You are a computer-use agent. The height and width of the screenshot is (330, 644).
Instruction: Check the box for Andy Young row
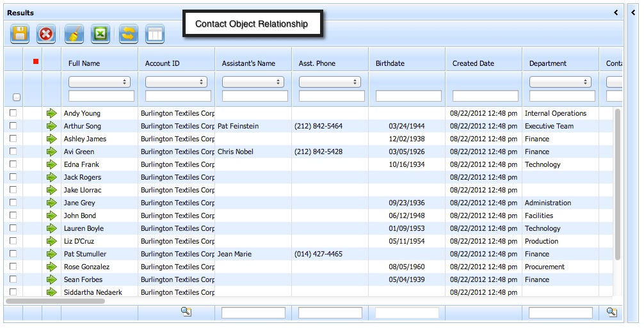click(x=13, y=113)
